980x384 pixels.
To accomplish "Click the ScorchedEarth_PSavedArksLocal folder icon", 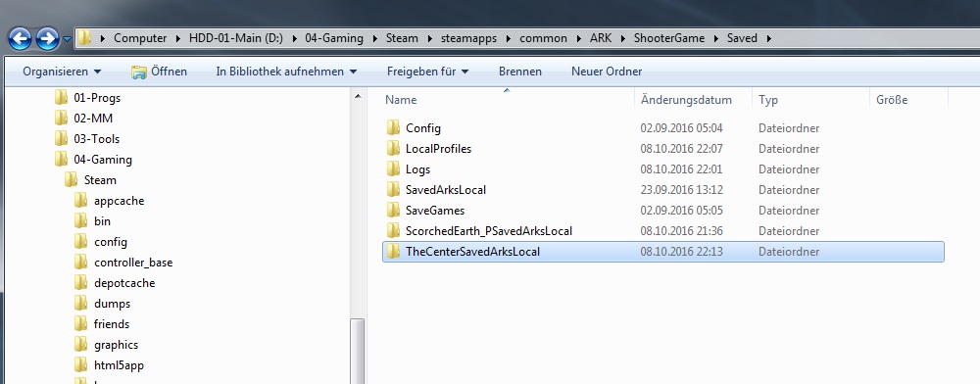I will click(393, 231).
